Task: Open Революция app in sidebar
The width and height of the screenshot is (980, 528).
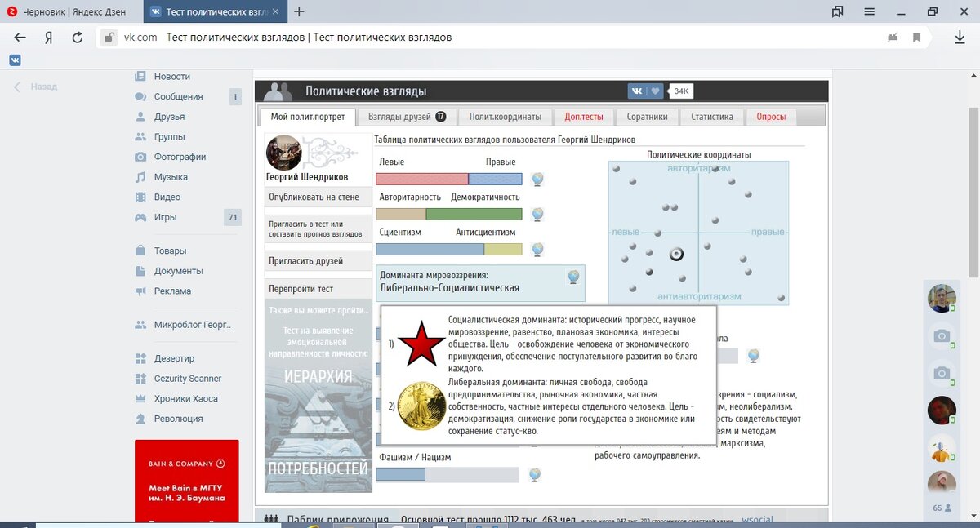Action: [178, 419]
